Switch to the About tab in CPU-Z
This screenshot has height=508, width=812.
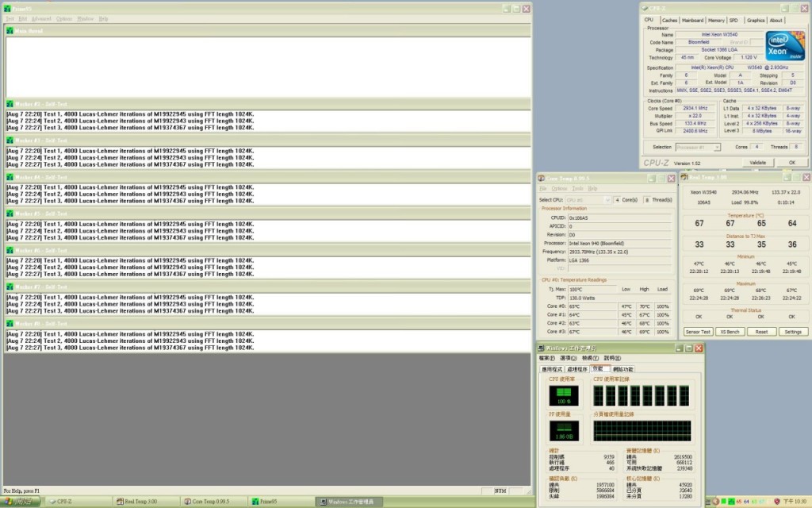tap(776, 20)
